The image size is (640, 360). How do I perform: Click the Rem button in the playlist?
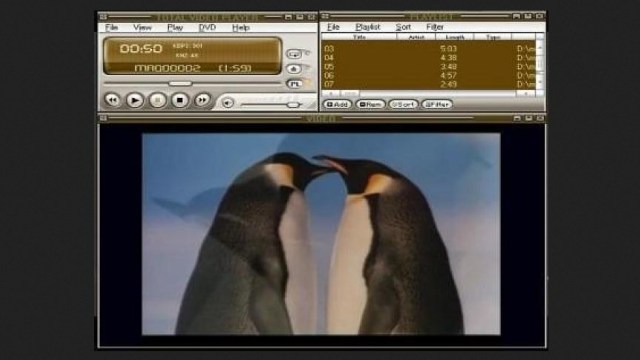370,104
